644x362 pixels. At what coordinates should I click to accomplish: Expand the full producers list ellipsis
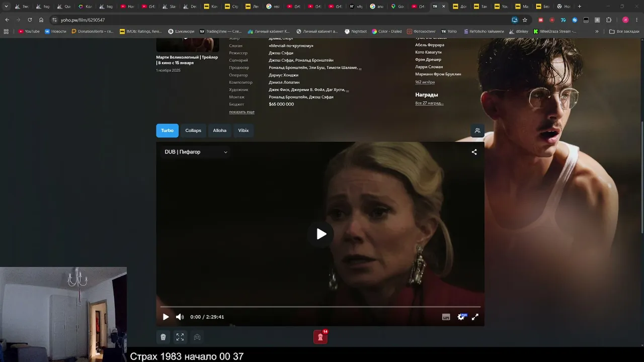pos(360,68)
